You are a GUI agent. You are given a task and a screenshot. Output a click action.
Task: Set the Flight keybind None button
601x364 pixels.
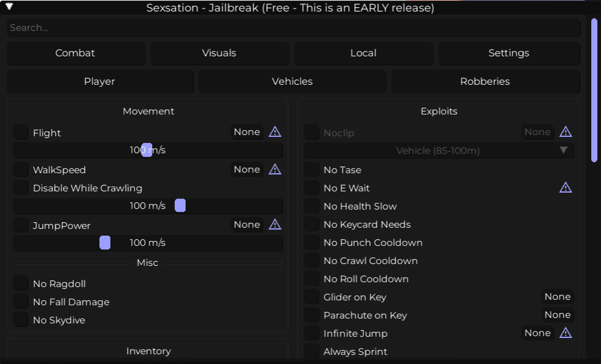point(247,131)
